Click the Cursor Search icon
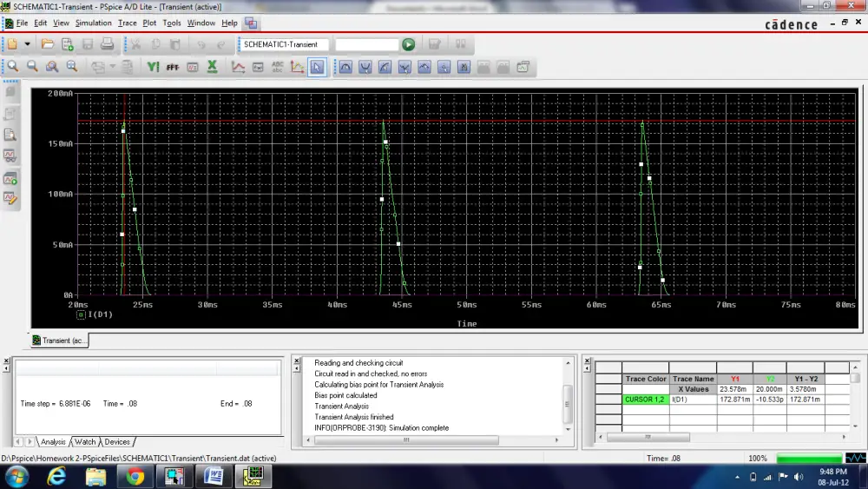This screenshot has height=489, width=868. (464, 67)
